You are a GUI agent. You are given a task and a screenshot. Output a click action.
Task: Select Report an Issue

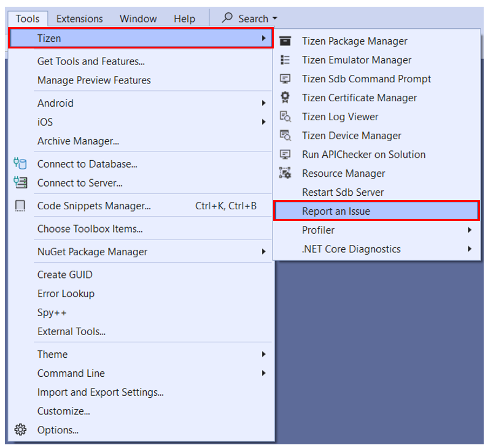[x=336, y=211]
